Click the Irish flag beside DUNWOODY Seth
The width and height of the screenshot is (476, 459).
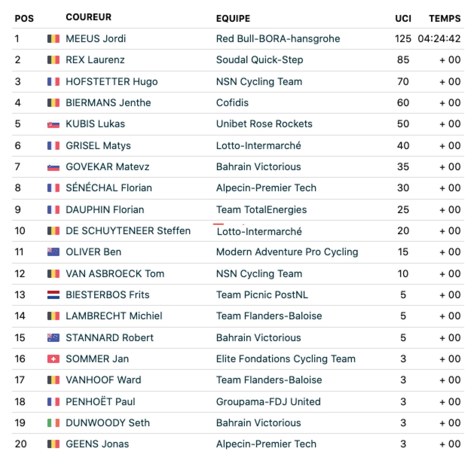click(53, 423)
